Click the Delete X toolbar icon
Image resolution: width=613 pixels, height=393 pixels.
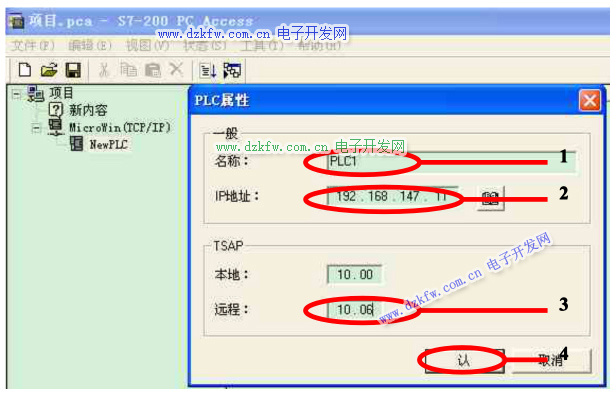176,70
